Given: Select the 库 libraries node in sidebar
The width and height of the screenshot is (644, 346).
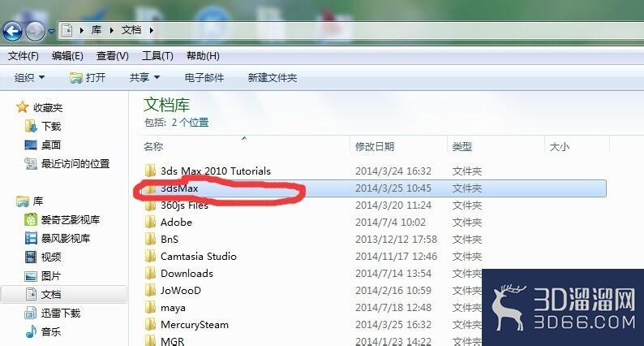Looking at the screenshot, I should click(38, 201).
